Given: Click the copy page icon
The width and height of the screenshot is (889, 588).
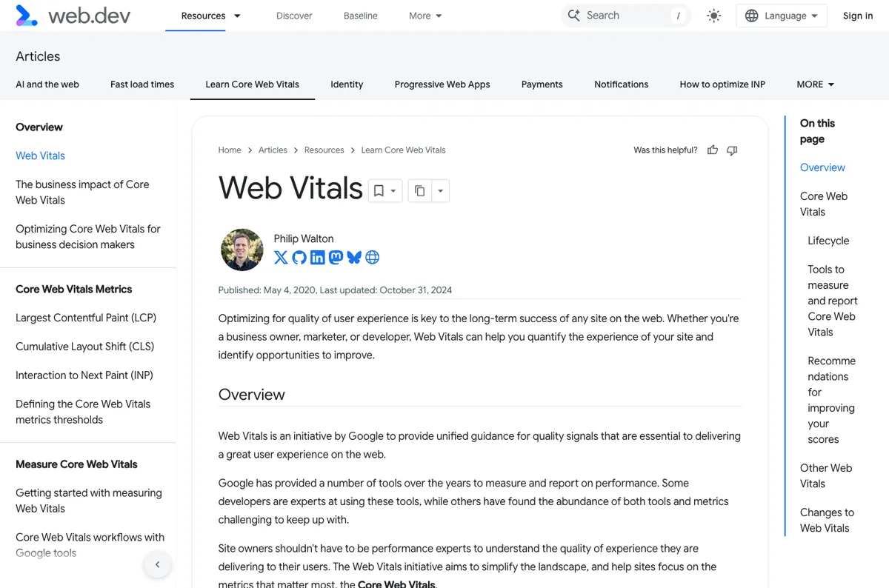Looking at the screenshot, I should [x=419, y=191].
